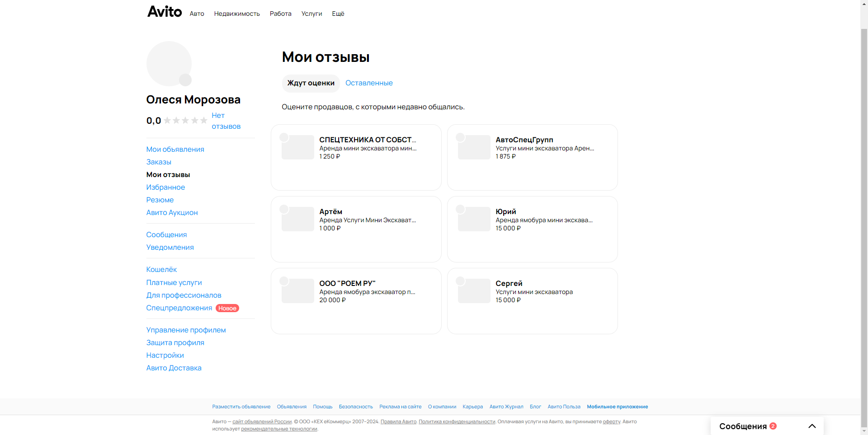
Task: Open Уведомления in the sidebar
Action: [170, 248]
